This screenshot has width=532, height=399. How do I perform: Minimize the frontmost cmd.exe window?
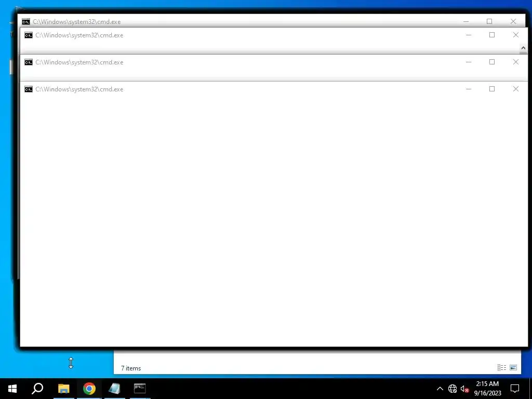click(x=469, y=89)
